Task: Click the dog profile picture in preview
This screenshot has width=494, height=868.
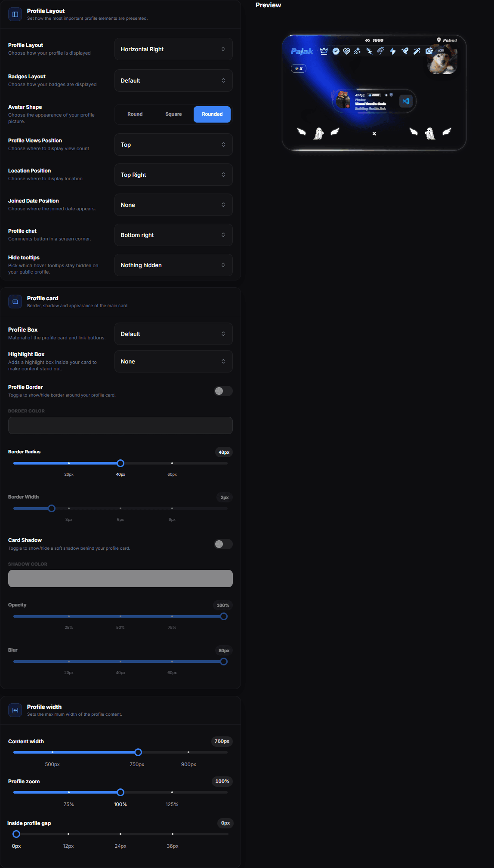Action: tap(442, 60)
